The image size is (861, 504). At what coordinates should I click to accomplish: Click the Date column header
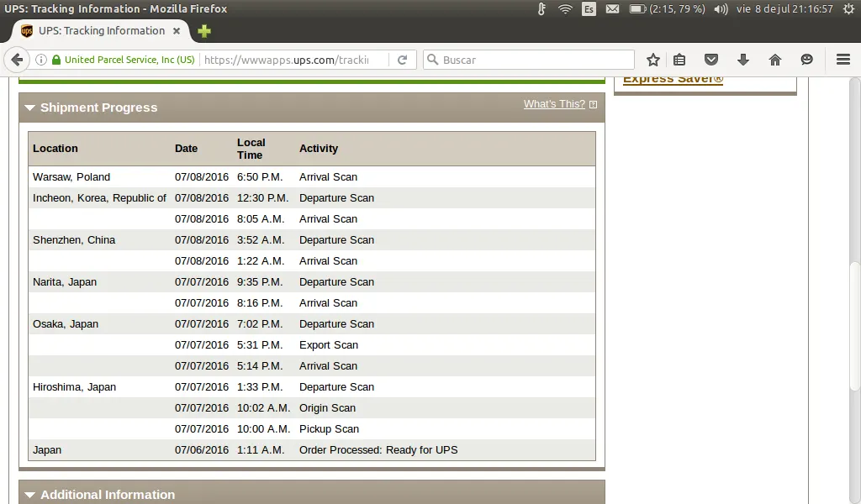coord(186,149)
